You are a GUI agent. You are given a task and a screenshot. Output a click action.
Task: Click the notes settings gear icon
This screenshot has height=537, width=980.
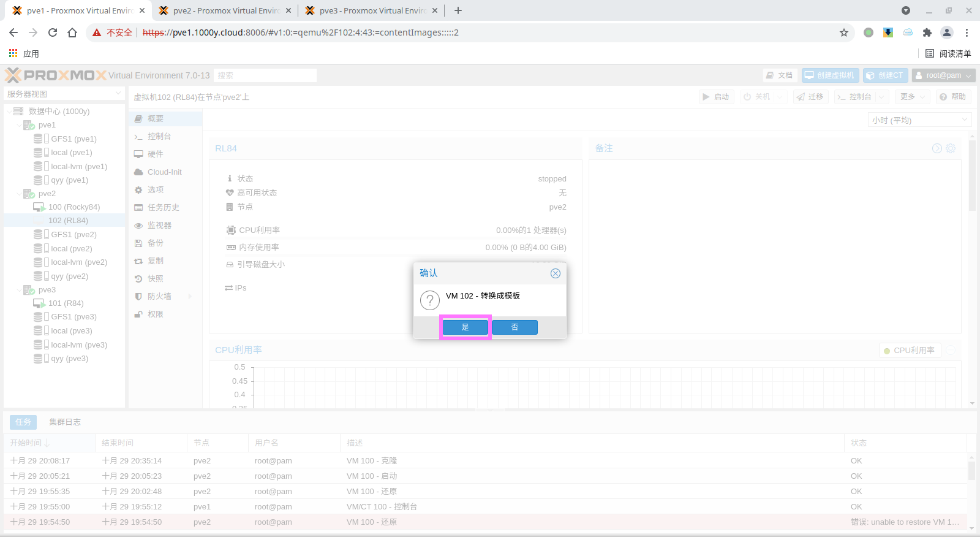951,148
